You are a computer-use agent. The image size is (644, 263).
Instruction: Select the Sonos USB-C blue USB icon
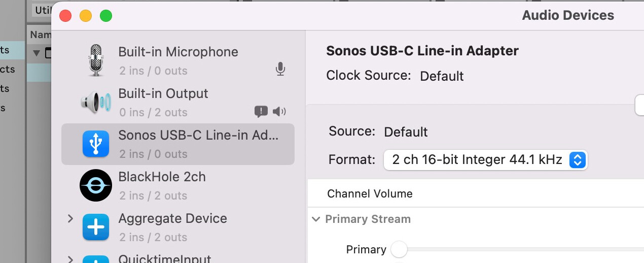(95, 144)
